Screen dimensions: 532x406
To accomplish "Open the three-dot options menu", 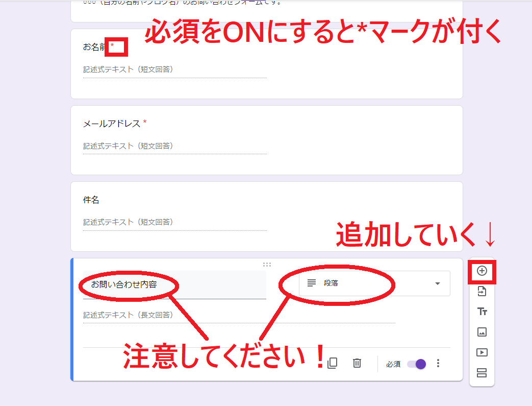I will click(x=438, y=363).
